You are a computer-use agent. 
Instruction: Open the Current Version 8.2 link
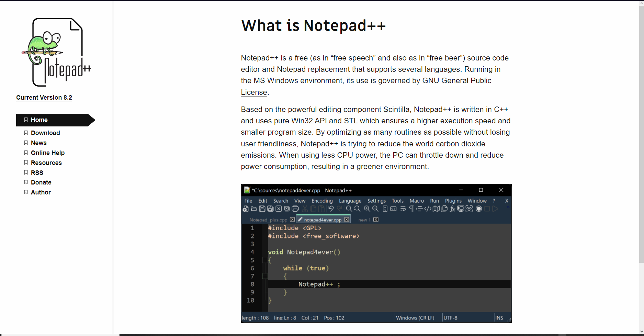coord(44,98)
